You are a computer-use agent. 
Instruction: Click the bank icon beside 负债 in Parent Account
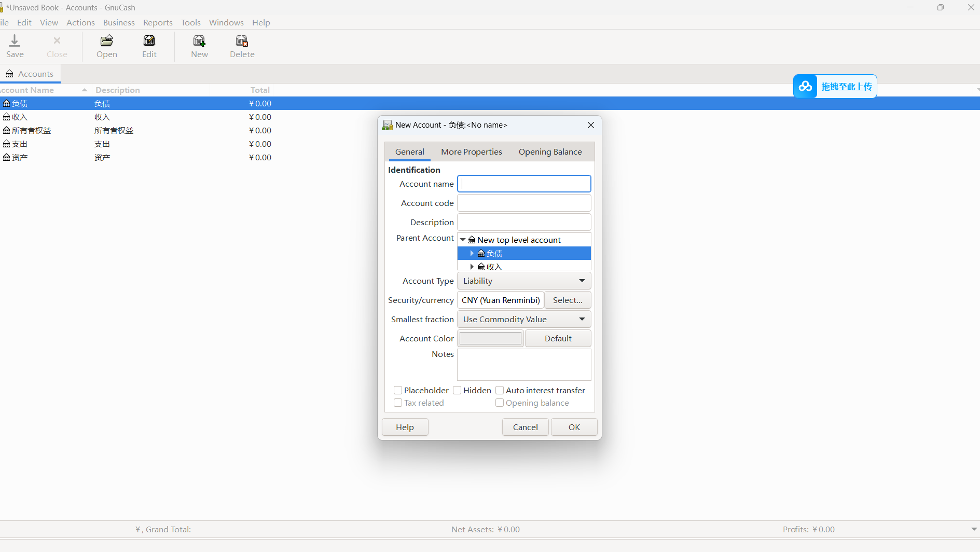pos(481,253)
